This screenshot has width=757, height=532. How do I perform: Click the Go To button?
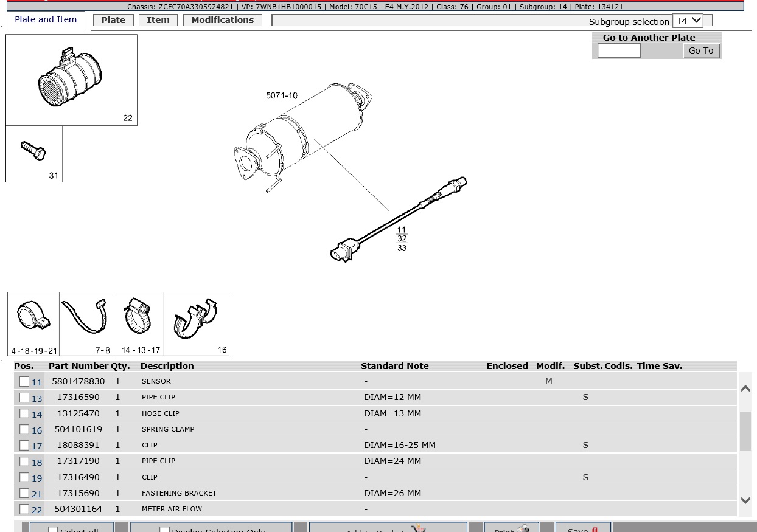point(701,50)
